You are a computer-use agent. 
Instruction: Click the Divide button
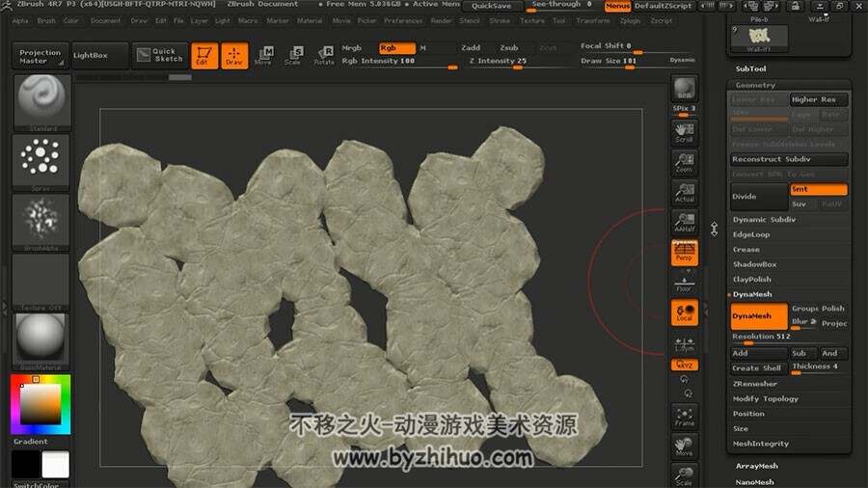759,197
